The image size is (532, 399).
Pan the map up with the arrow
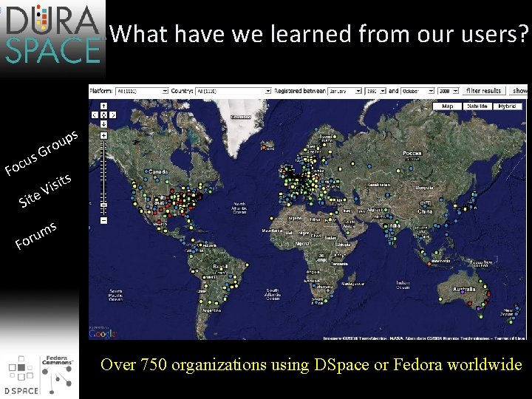(x=104, y=106)
